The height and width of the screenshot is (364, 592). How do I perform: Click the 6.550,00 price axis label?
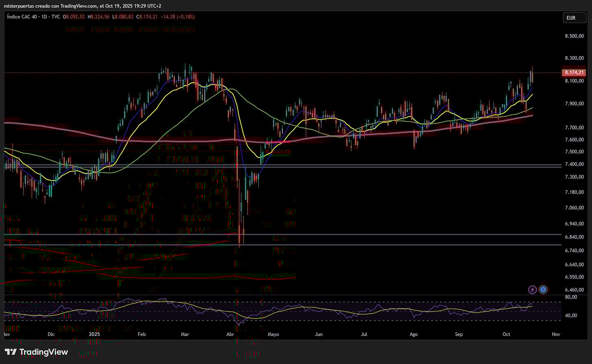coord(574,277)
